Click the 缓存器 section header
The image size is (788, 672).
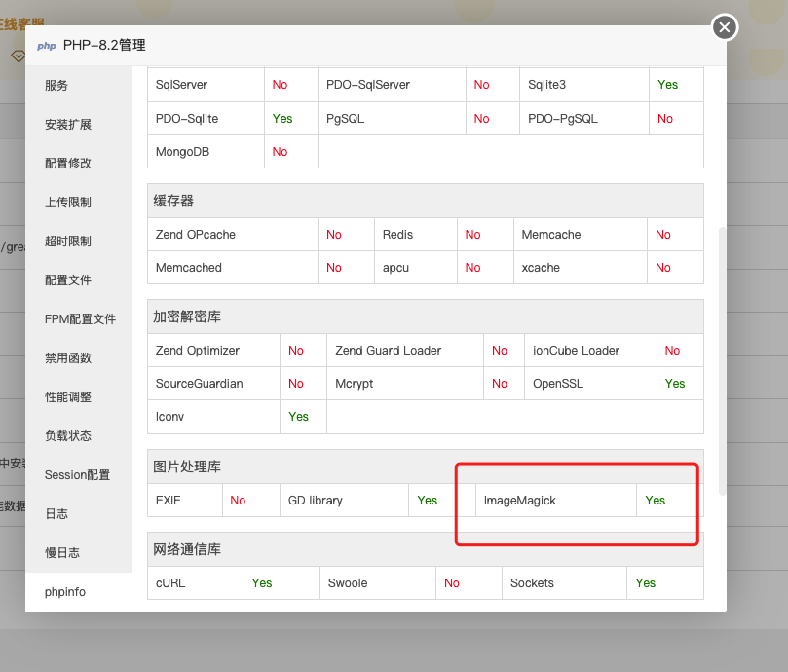tap(425, 201)
